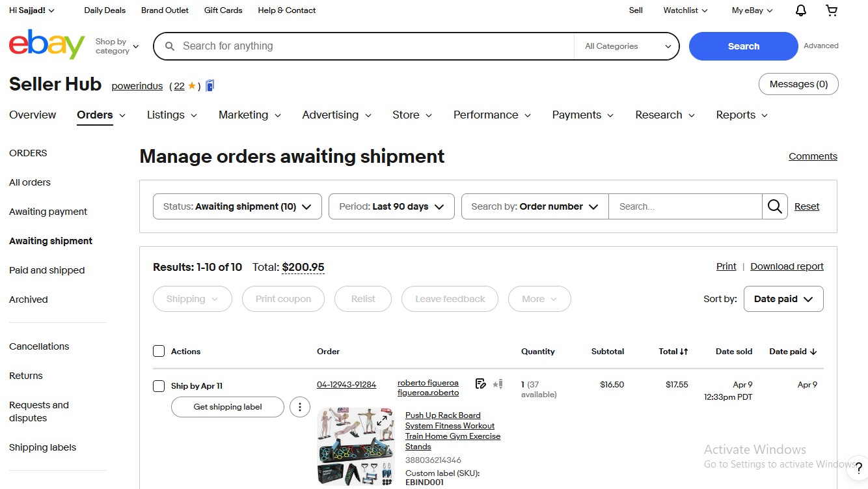868x489 pixels.
Task: Click the blue store door icon
Action: pyautogui.click(x=210, y=85)
